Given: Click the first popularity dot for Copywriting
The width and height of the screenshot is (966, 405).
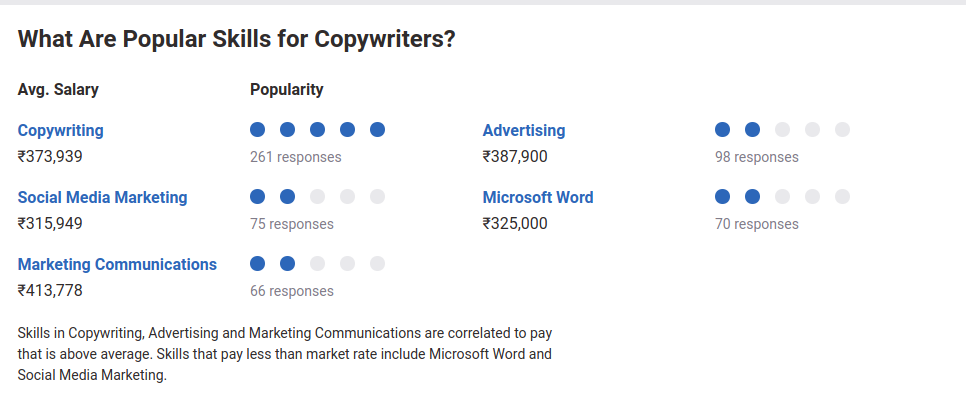Looking at the screenshot, I should [x=258, y=129].
